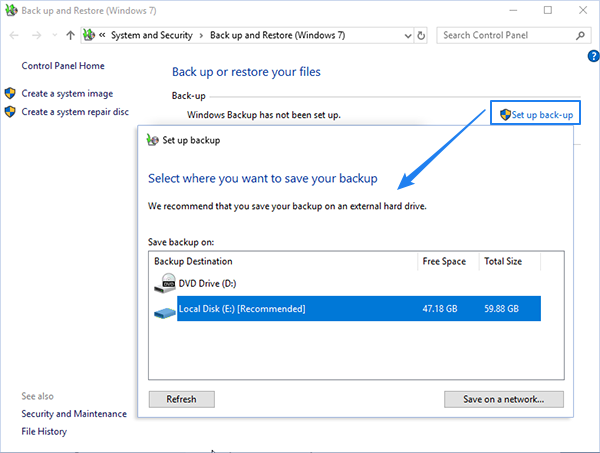
Task: Expand chevron after System and Security breadcrumb
Action: click(x=201, y=36)
